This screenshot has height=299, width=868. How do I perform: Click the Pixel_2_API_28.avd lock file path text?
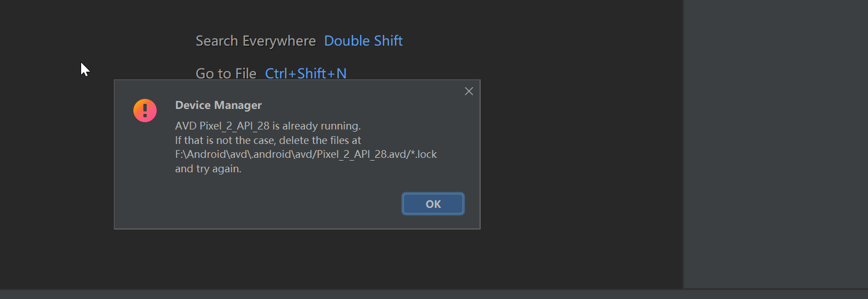tap(306, 155)
